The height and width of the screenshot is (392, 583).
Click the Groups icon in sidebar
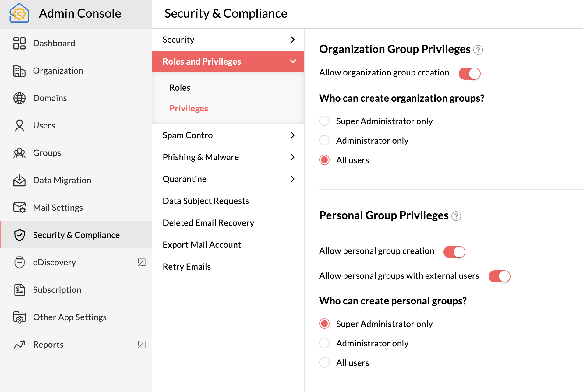click(x=19, y=153)
